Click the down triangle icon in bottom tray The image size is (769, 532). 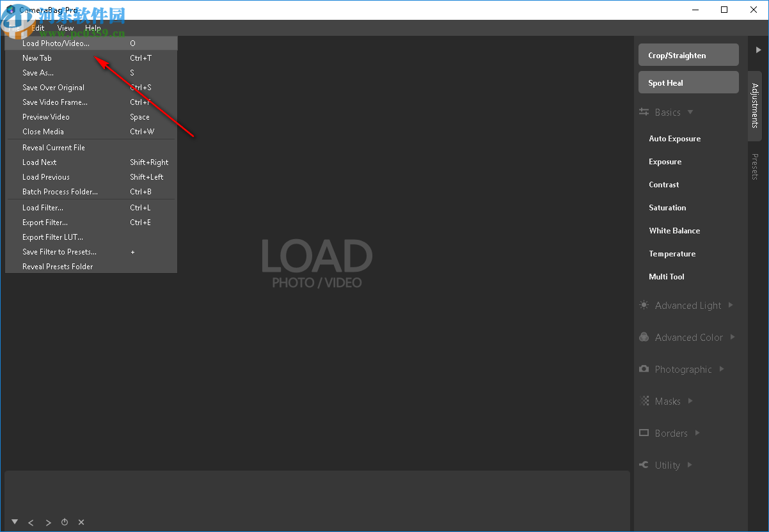click(x=15, y=522)
